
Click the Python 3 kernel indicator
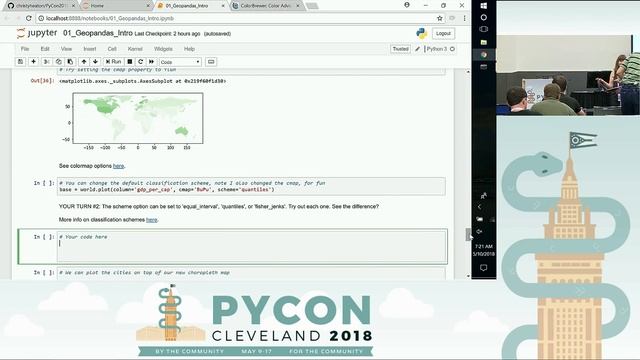click(436, 49)
